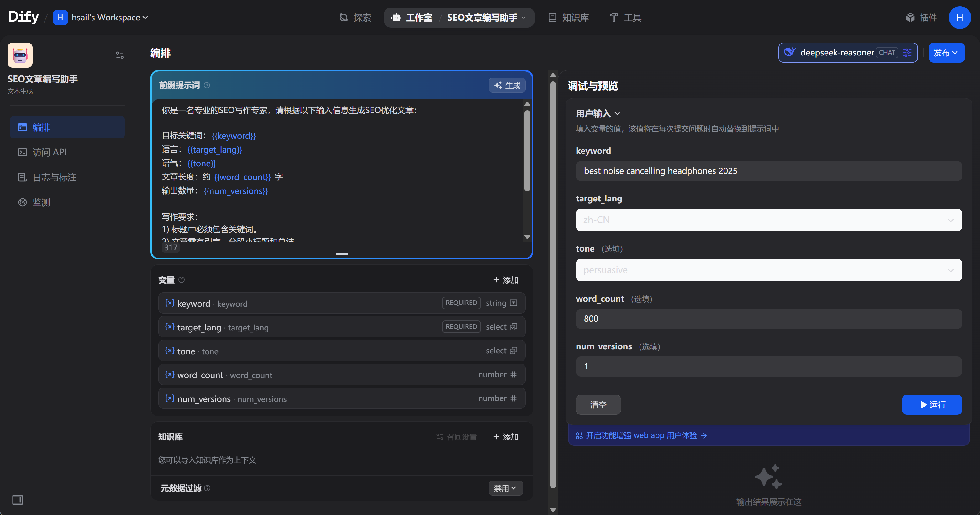This screenshot has height=515, width=980.
Task: Click the {{target_lang}} variable in prompt
Action: tap(215, 150)
